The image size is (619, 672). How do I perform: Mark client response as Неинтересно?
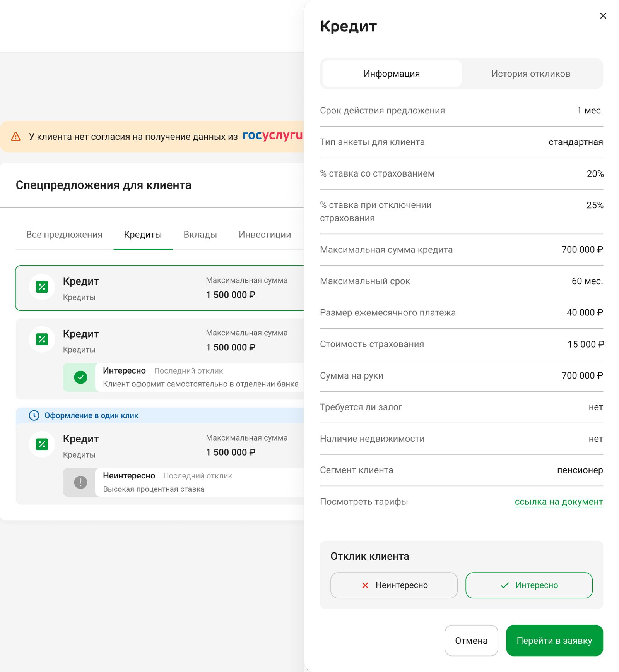click(394, 585)
